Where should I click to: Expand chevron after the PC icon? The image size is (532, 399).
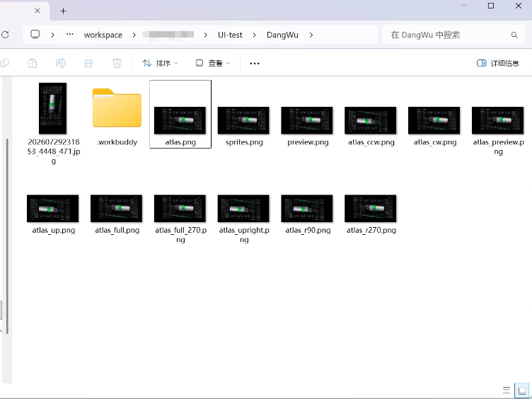pyautogui.click(x=52, y=35)
